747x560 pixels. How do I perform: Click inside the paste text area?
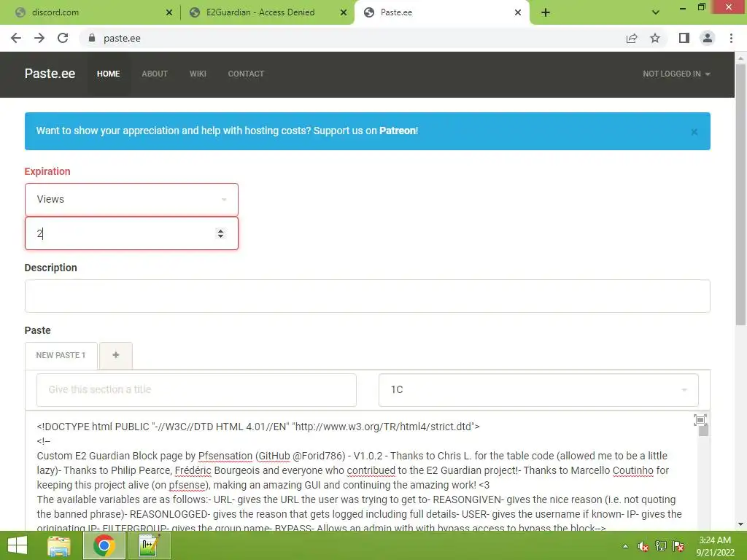coord(362,472)
